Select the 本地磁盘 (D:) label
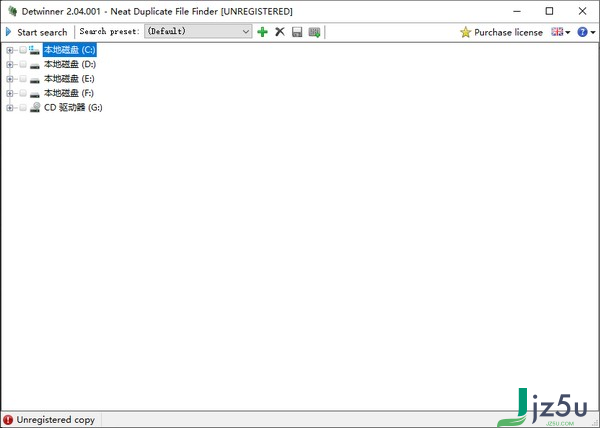The height and width of the screenshot is (428, 600). 70,64
